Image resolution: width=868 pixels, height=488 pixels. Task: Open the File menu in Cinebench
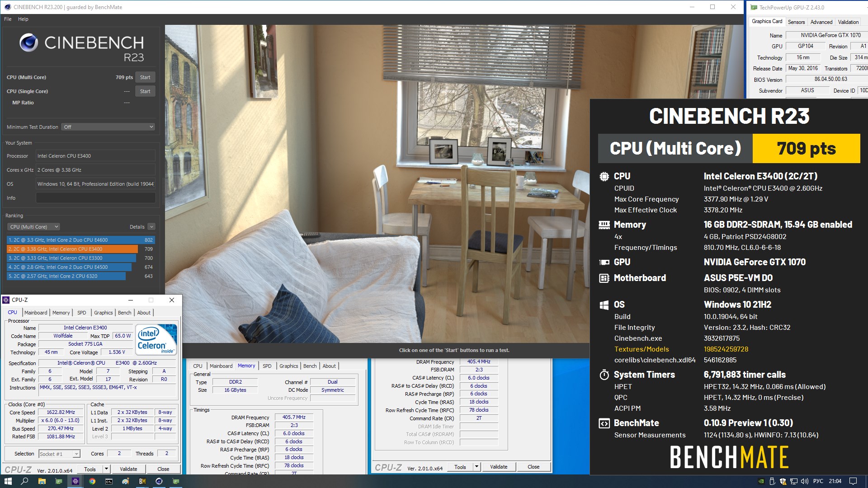[x=8, y=19]
